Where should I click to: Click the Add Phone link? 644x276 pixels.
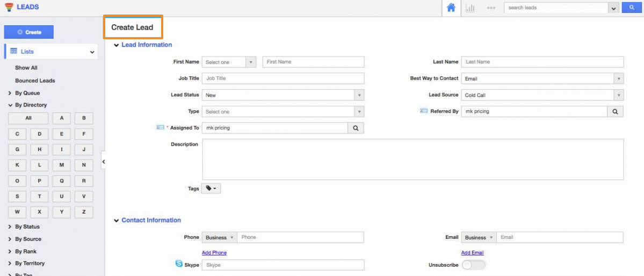pyautogui.click(x=214, y=253)
